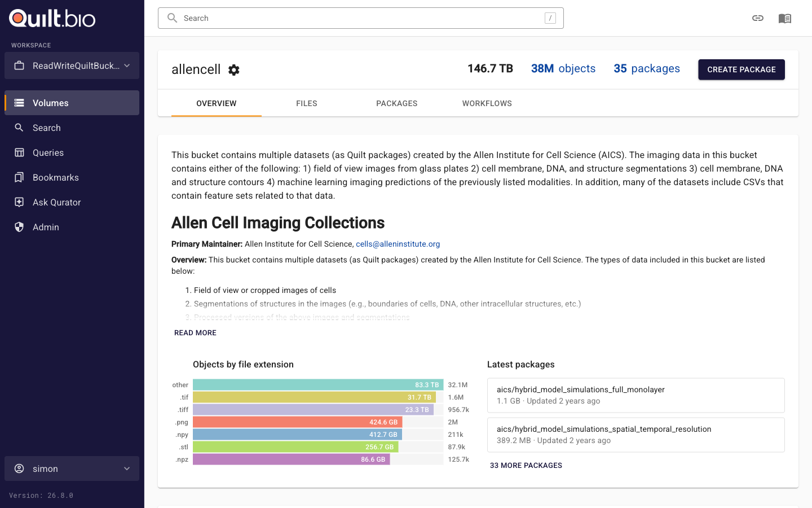812x508 pixels.
Task: Open the 38M objects link
Action: tap(563, 68)
